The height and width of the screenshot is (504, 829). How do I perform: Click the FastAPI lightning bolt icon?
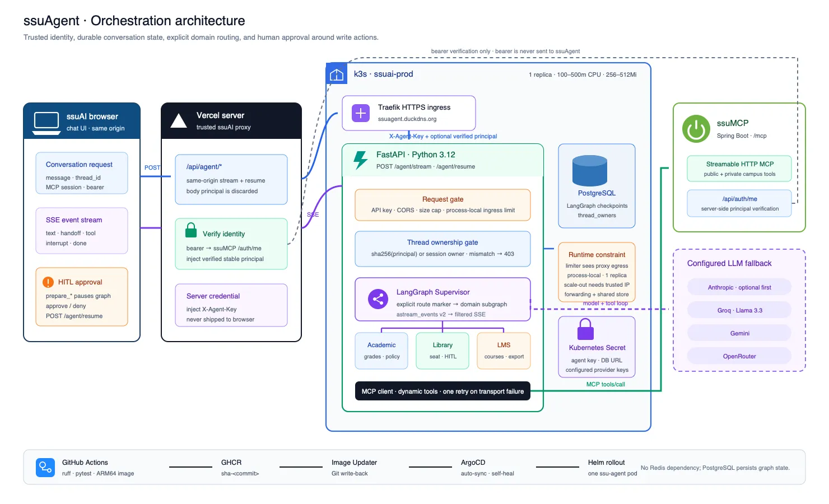tap(360, 160)
